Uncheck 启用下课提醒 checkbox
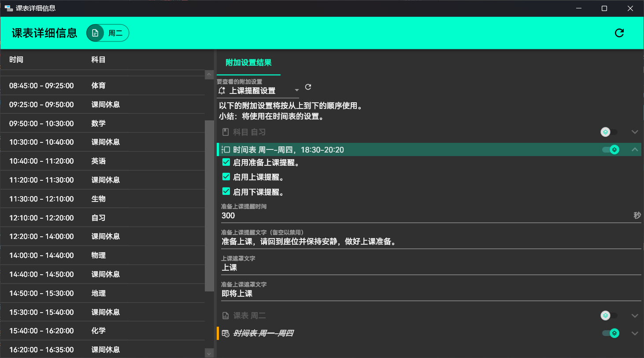Image resolution: width=644 pixels, height=358 pixels. 226,192
